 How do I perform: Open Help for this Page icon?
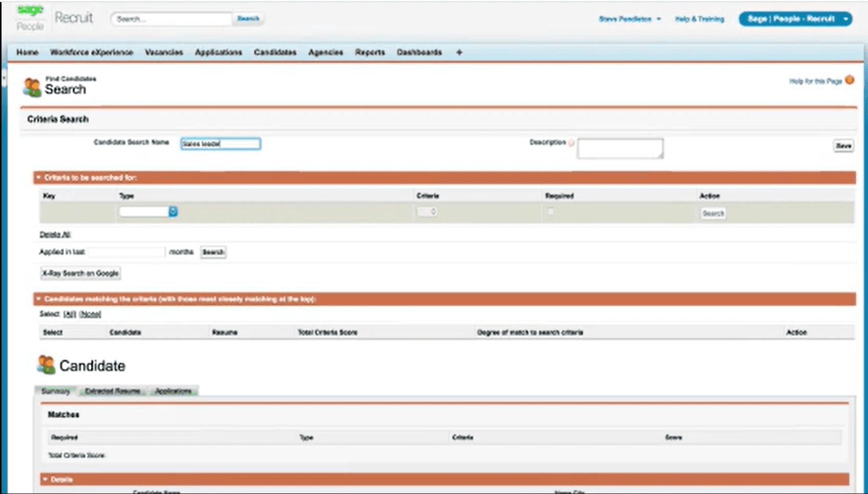[850, 80]
